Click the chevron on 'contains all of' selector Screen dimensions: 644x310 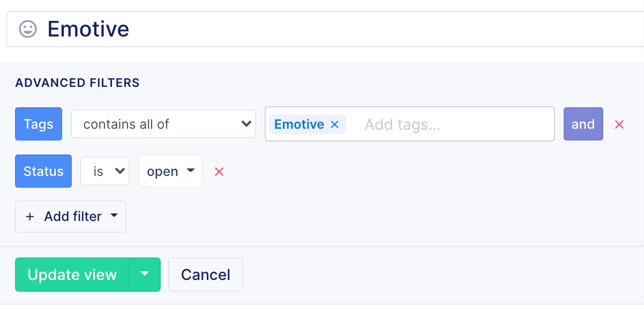coord(246,124)
